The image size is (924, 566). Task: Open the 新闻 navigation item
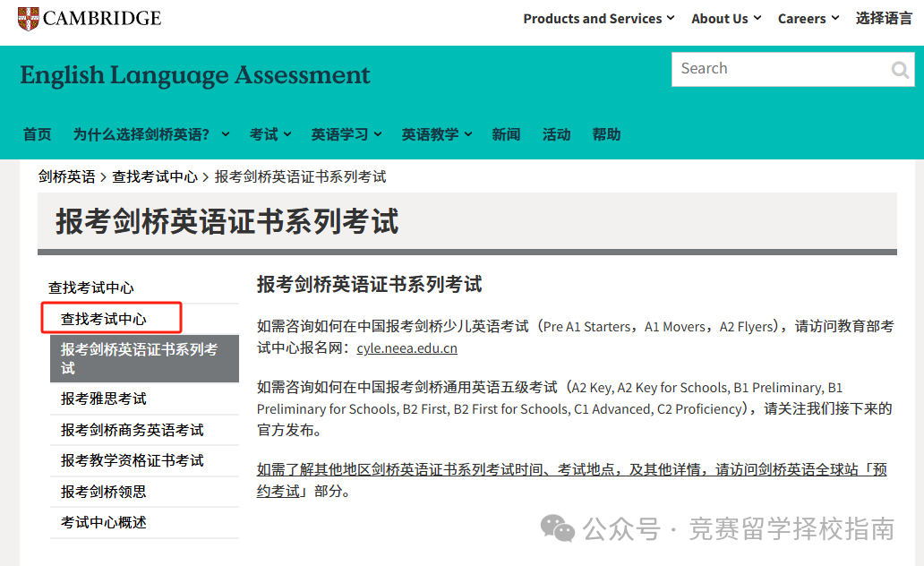coord(506,134)
